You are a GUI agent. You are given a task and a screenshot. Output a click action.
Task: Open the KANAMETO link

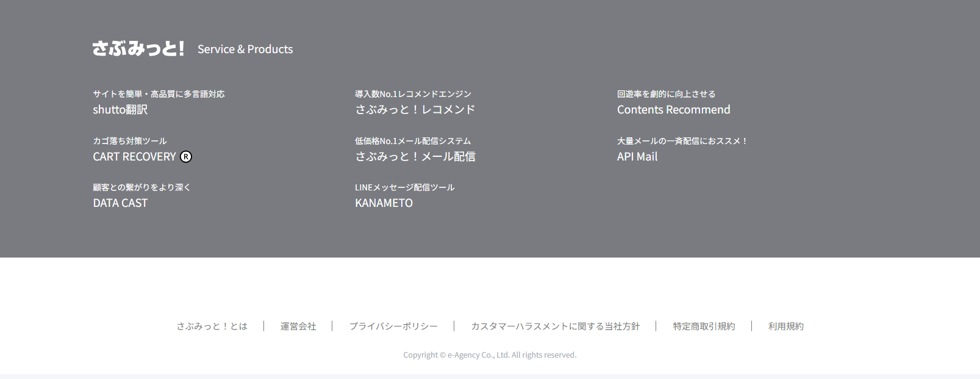(x=384, y=203)
